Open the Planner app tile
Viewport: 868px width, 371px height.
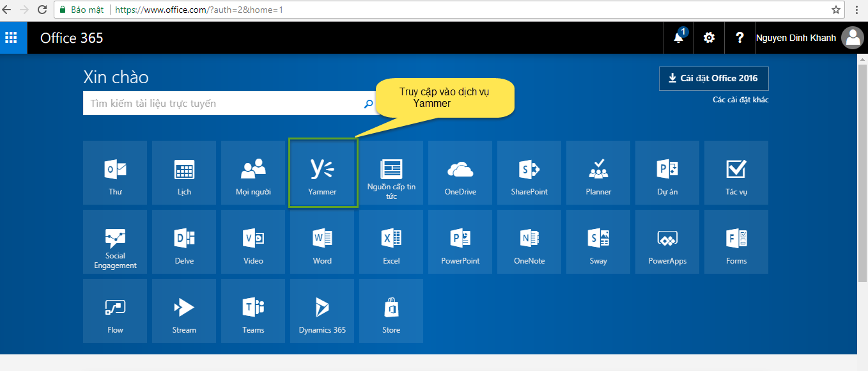(x=598, y=173)
